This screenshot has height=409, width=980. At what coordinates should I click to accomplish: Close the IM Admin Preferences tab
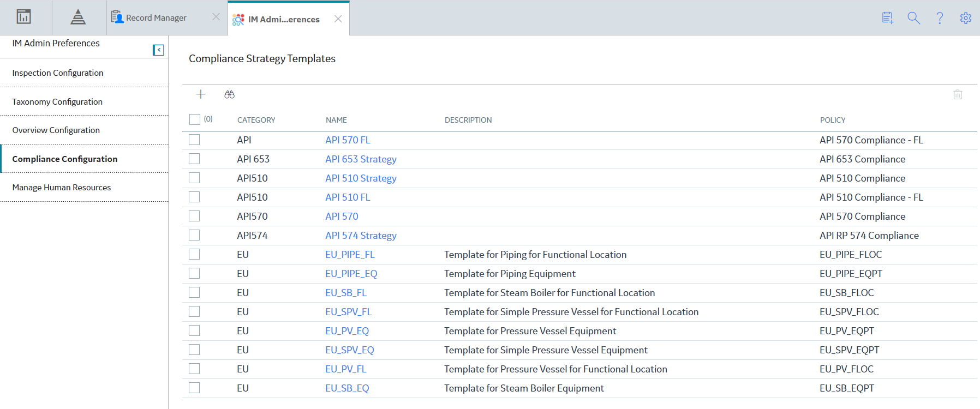(x=338, y=19)
